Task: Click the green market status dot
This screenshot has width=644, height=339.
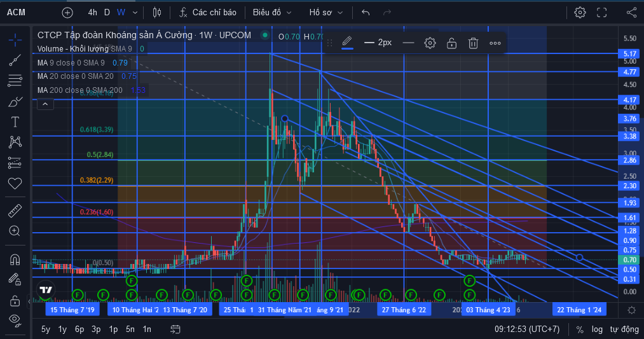Action: tap(265, 36)
